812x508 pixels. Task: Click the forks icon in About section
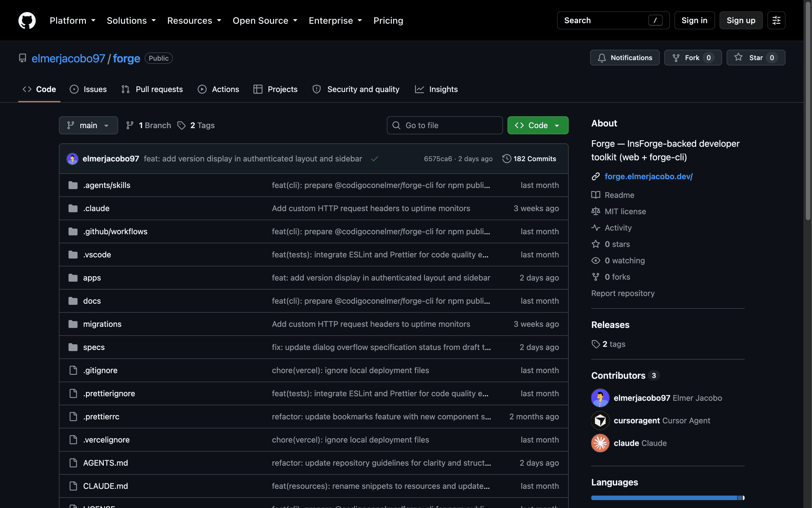point(595,277)
